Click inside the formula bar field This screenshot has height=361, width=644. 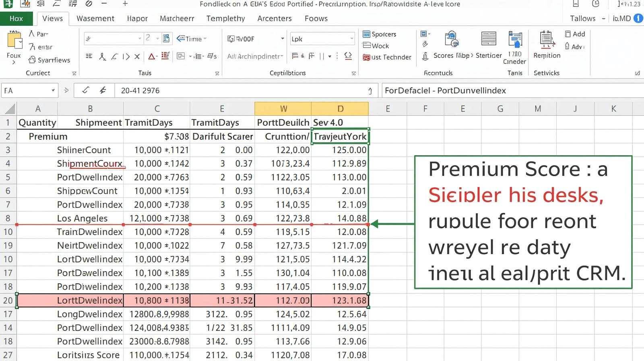click(242, 91)
